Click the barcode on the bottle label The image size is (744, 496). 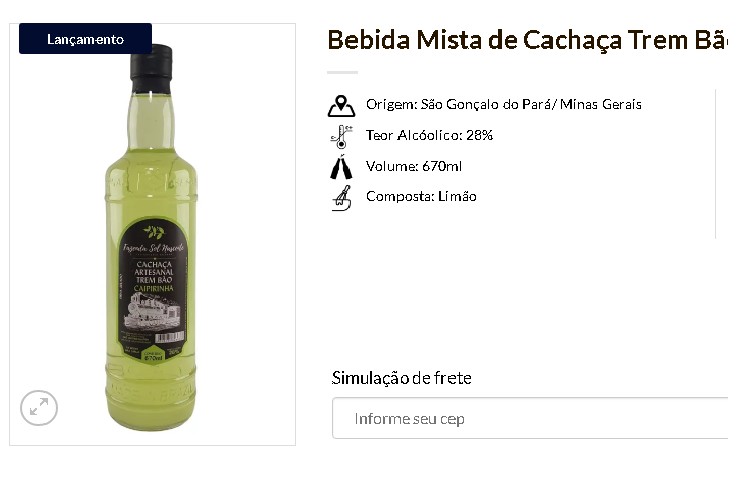(169, 337)
